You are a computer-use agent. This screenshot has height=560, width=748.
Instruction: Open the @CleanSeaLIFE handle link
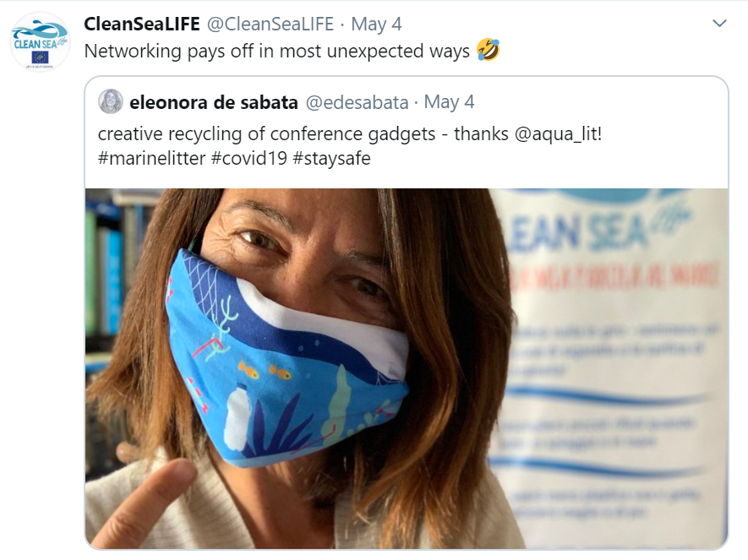click(270, 24)
